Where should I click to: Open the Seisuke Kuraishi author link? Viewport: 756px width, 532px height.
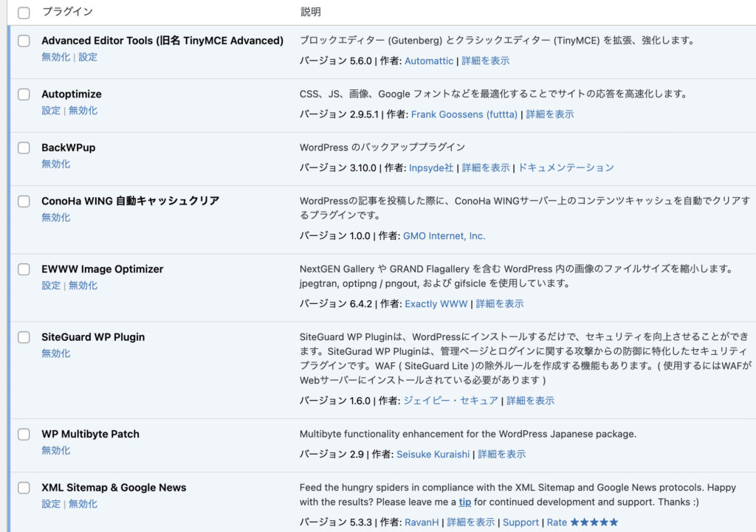[x=433, y=454]
